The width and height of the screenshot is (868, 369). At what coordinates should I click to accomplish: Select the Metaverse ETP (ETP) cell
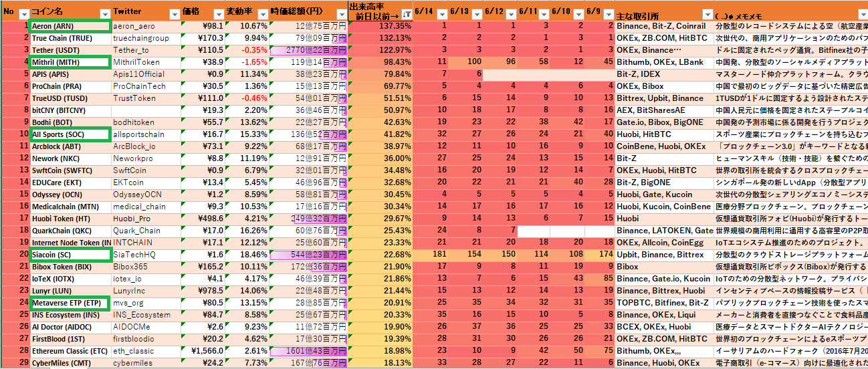[70, 303]
